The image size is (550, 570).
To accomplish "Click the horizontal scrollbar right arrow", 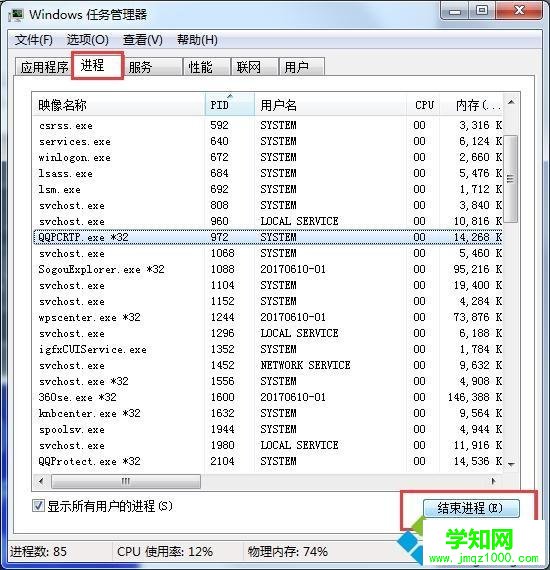I will [x=494, y=481].
